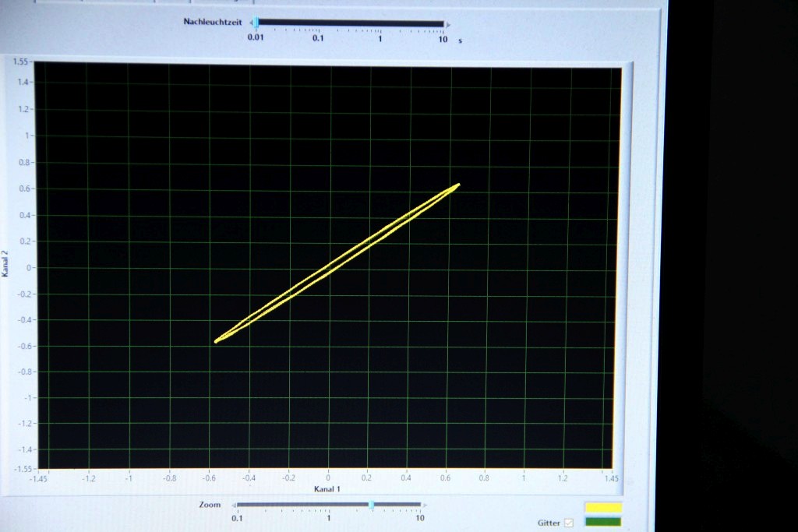Screen dimensions: 798x532
Task: Select the 1.55 Y-axis maximum value
Action: point(21,61)
